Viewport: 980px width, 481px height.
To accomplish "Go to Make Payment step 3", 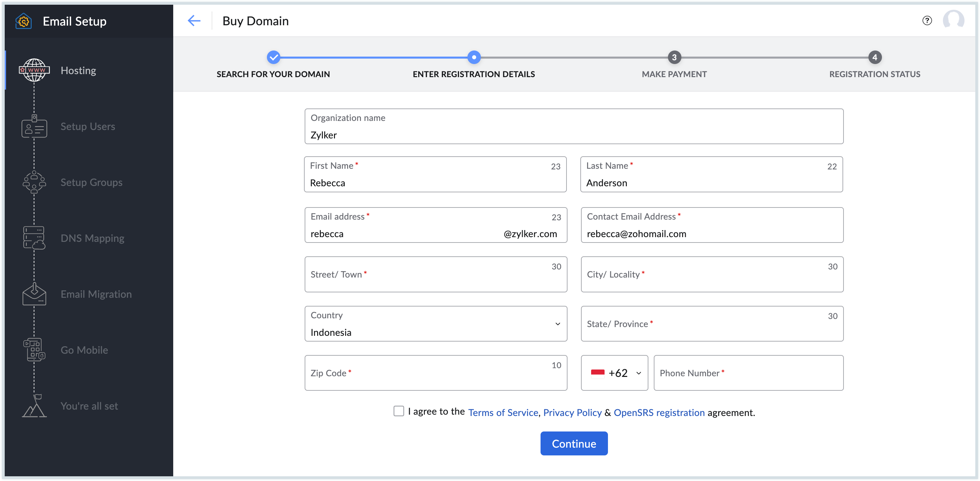I will coord(674,57).
